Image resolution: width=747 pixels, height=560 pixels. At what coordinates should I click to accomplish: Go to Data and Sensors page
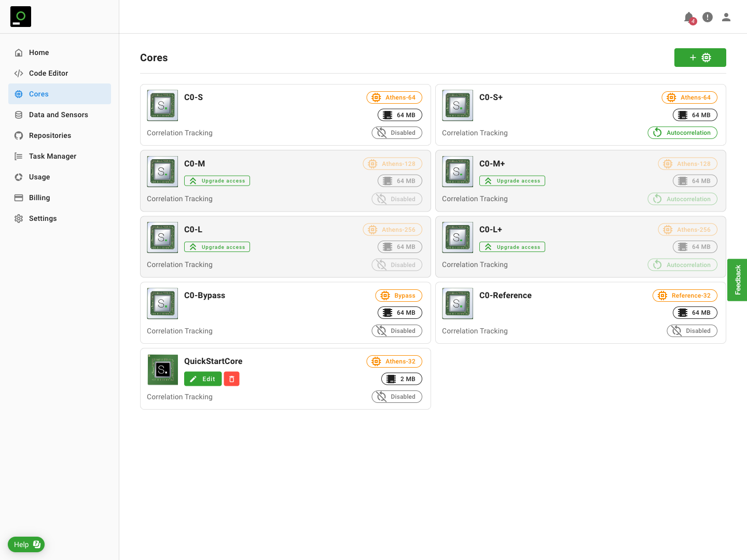[58, 115]
